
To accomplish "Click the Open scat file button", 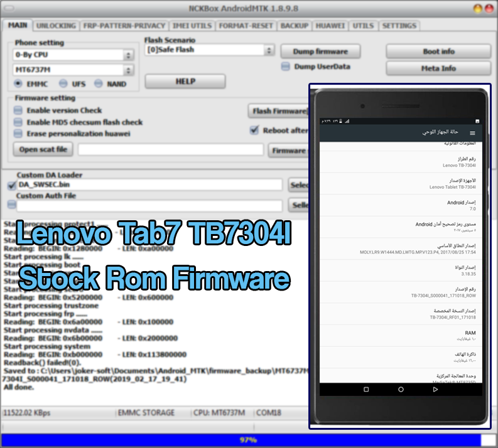I will click(x=43, y=149).
